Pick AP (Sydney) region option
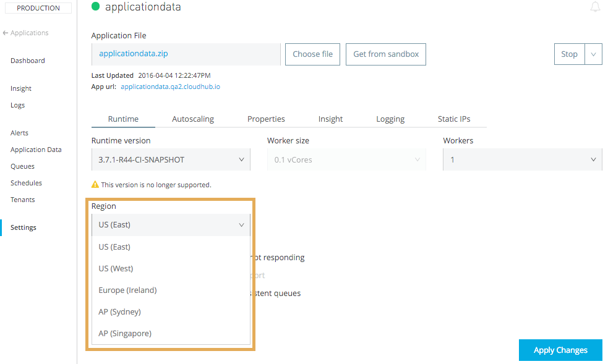Viewport: 608px width, 364px height. [119, 311]
